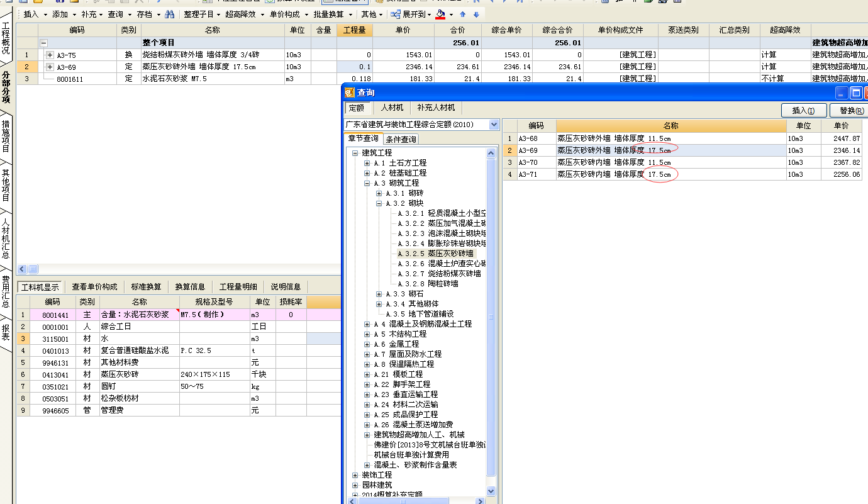This screenshot has width=868, height=504.
Task: Click the tree panel scroll-down arrow
Action: coord(491,491)
